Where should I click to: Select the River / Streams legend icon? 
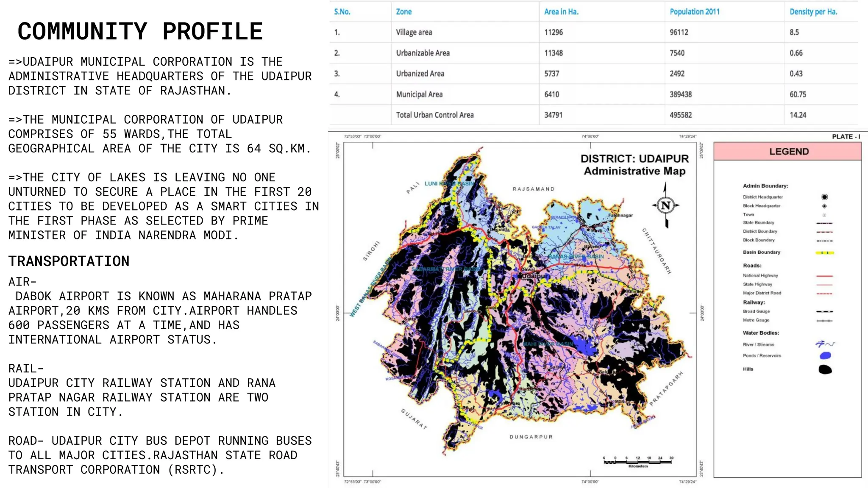click(x=825, y=344)
